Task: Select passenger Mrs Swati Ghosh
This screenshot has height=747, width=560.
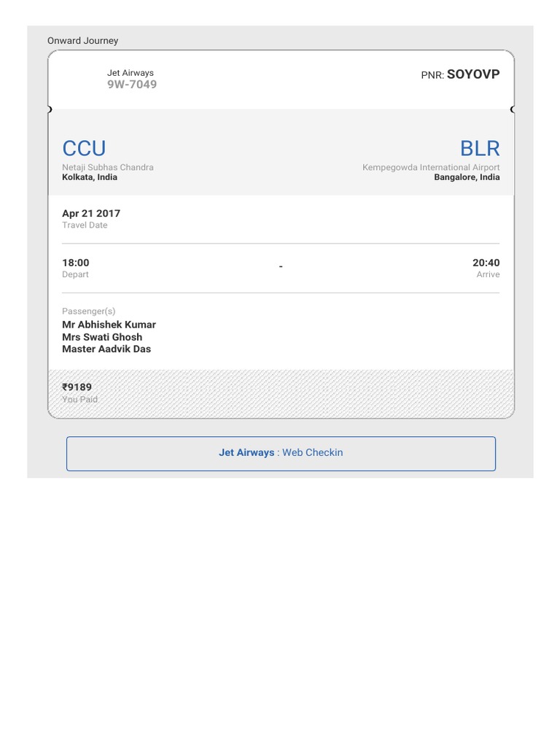Action: (x=102, y=337)
